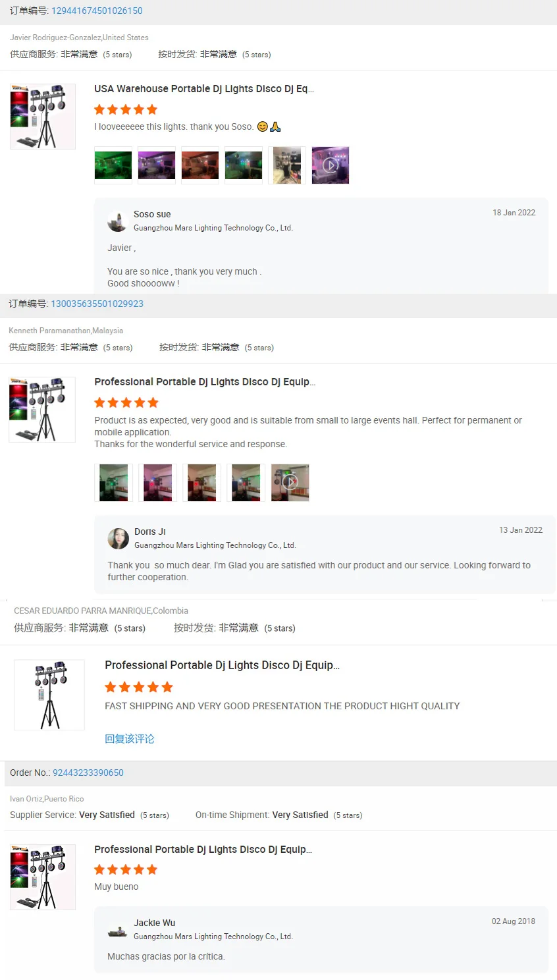Screen dimensions: 557x980
Task: Open order number 129441674501026150
Action: pyautogui.click(x=97, y=11)
